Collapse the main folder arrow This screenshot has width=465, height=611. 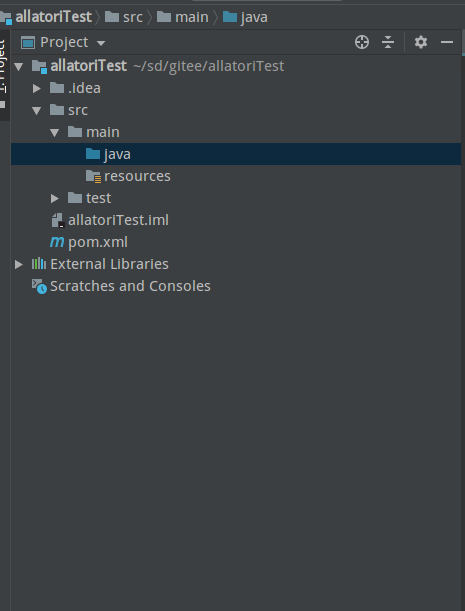(55, 133)
